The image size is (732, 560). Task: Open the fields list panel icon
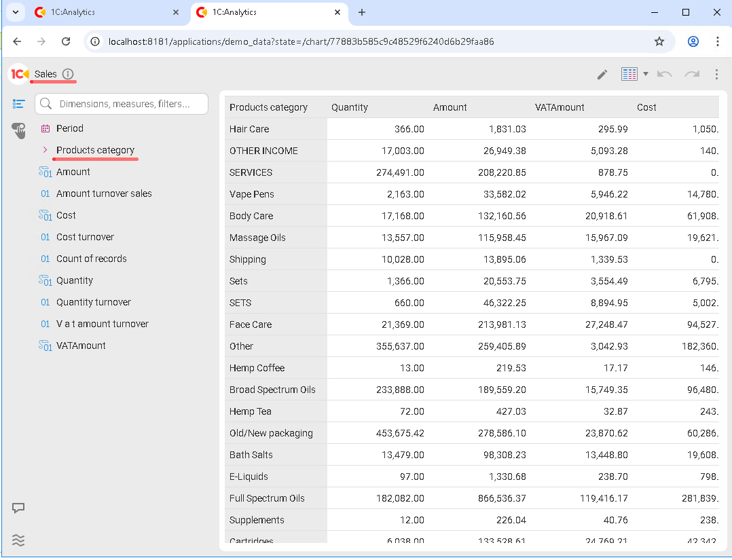[18, 104]
